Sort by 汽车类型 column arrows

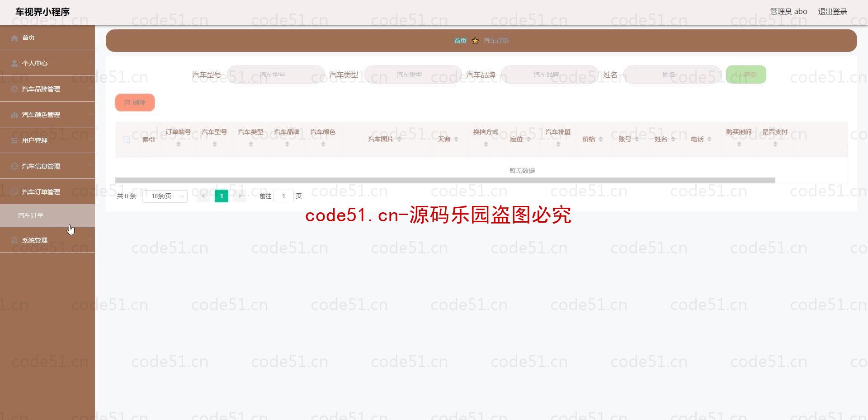click(251, 144)
